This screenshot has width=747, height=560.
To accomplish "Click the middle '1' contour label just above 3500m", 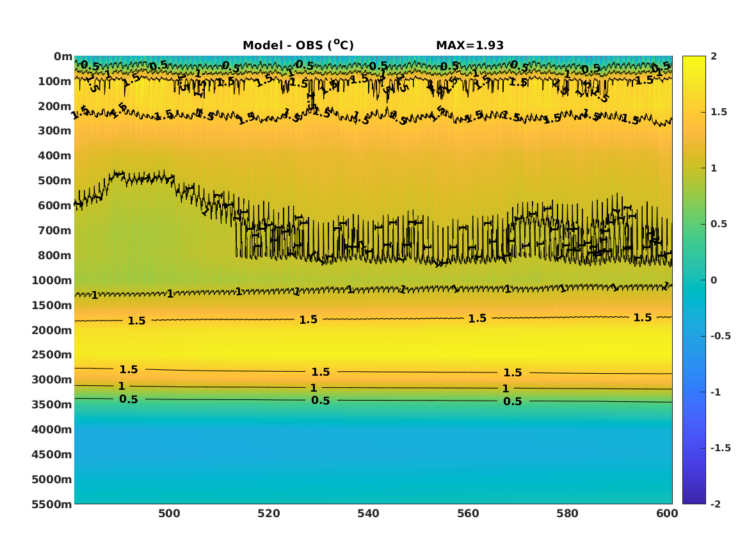I will pyautogui.click(x=314, y=388).
